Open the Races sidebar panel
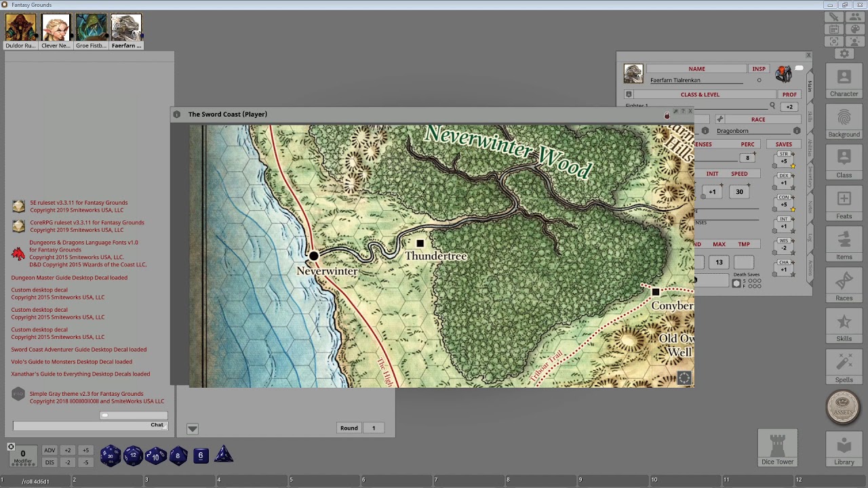 click(844, 285)
